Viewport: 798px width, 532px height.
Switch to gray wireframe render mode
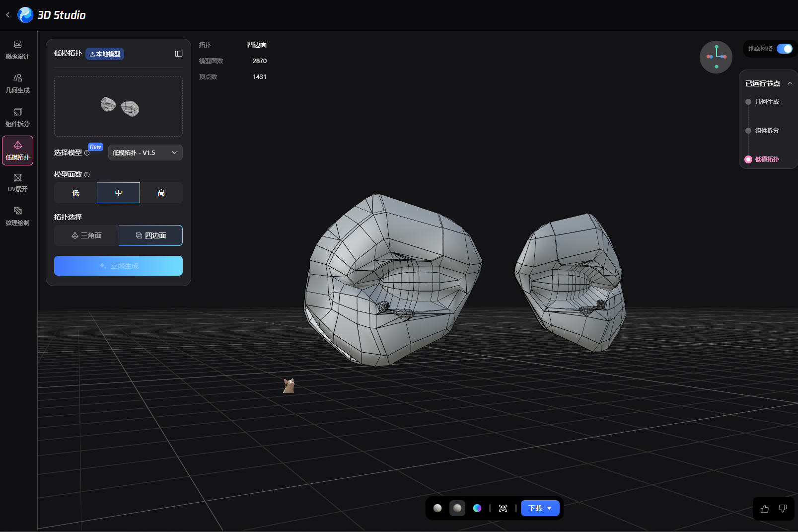(x=457, y=508)
